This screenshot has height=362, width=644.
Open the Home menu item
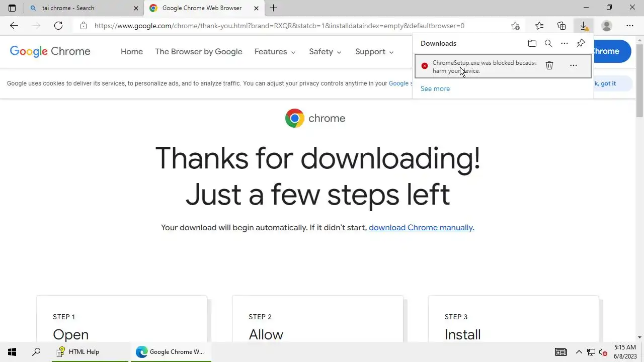tap(132, 51)
